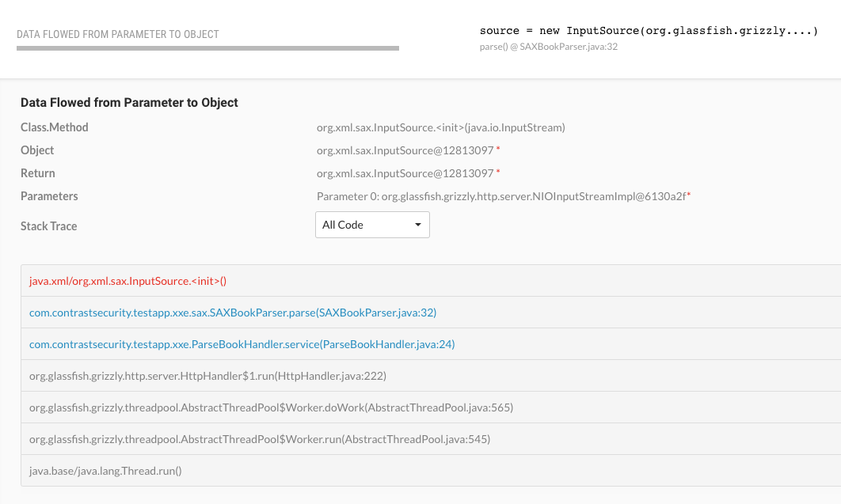
Task: Open the All Code stack trace dropdown
Action: 372,225
